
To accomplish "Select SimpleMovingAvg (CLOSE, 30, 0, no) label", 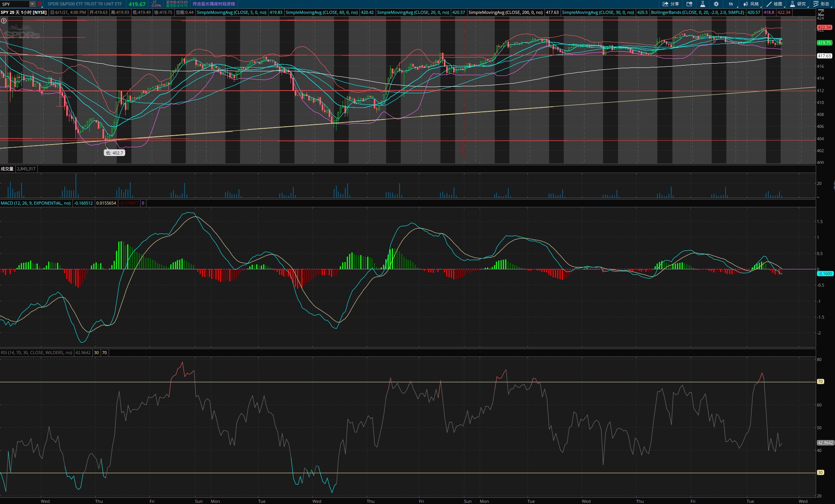I will [598, 12].
